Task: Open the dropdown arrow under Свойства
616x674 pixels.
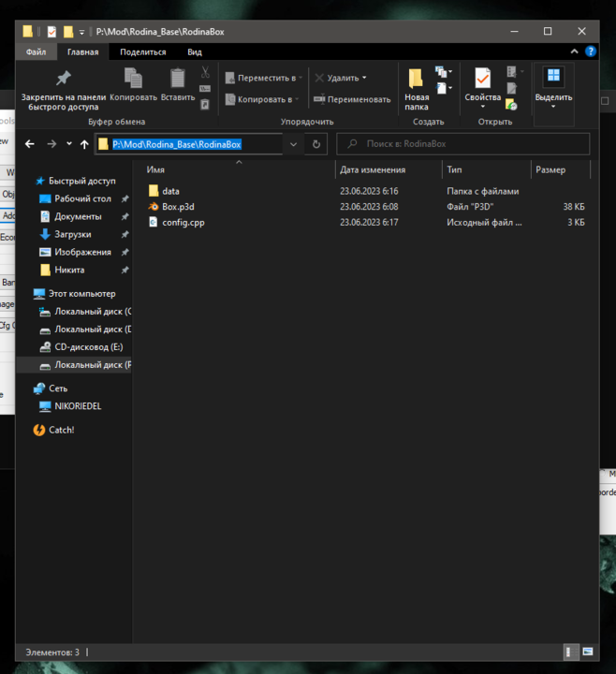Action: [482, 107]
